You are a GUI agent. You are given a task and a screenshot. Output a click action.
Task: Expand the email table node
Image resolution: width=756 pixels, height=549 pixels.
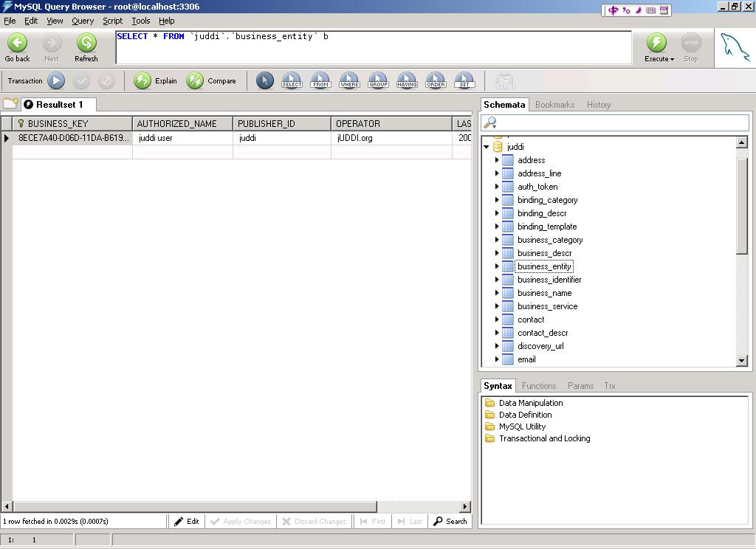click(x=497, y=359)
